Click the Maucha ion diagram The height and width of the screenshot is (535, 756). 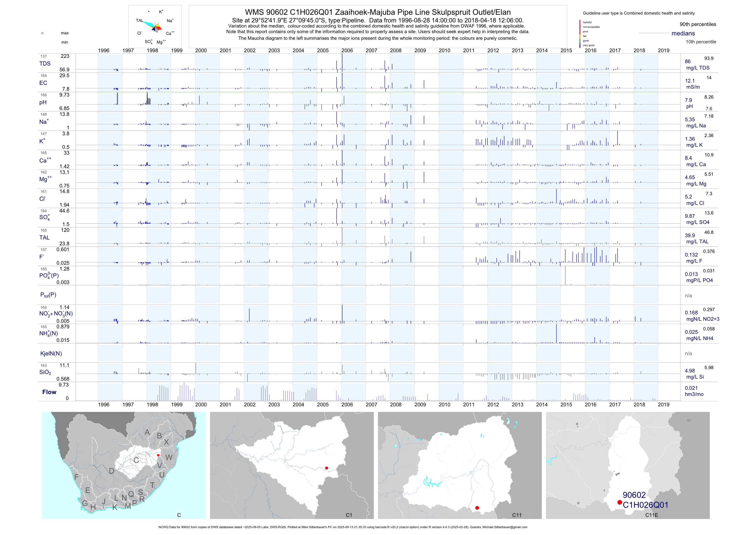pyautogui.click(x=155, y=26)
